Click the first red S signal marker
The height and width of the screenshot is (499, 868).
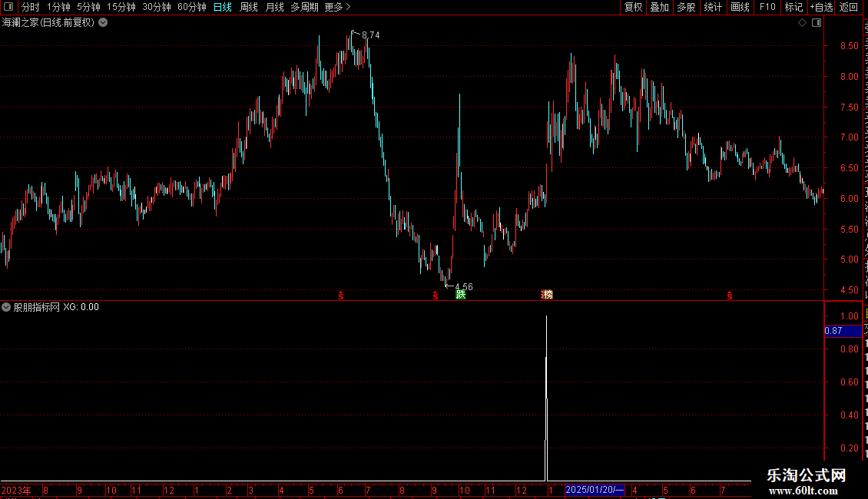pos(341,296)
